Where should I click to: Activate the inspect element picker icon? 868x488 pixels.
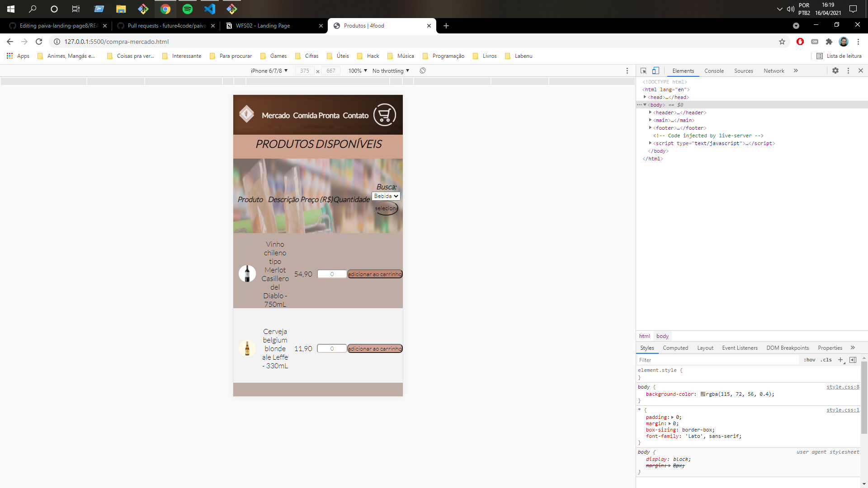coord(643,70)
